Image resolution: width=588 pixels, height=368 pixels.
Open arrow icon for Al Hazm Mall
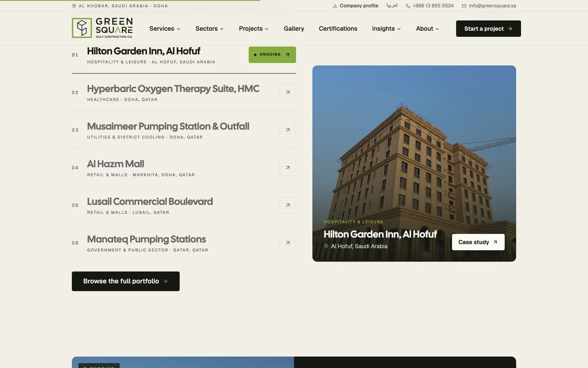pyautogui.click(x=288, y=167)
